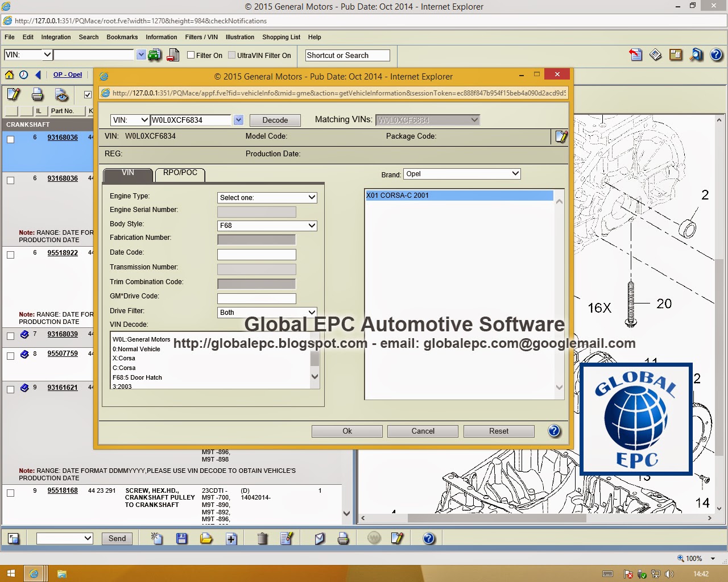Confirm with the Ok button

coord(347,431)
